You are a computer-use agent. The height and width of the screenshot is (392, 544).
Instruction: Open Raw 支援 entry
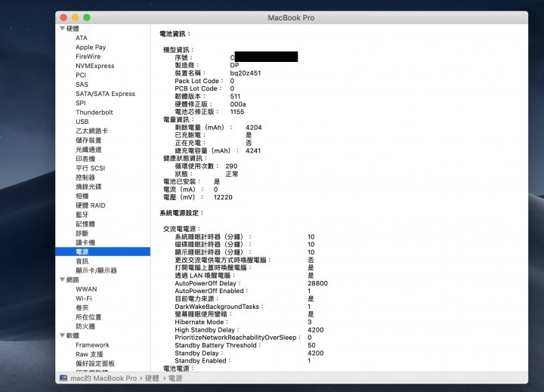(x=89, y=354)
